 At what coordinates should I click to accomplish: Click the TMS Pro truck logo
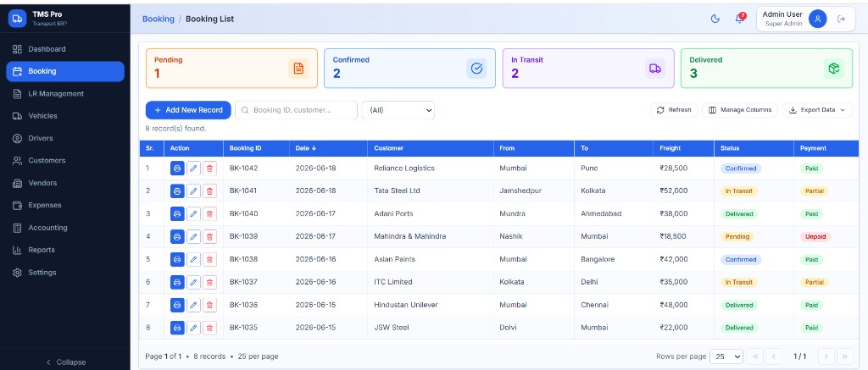17,19
